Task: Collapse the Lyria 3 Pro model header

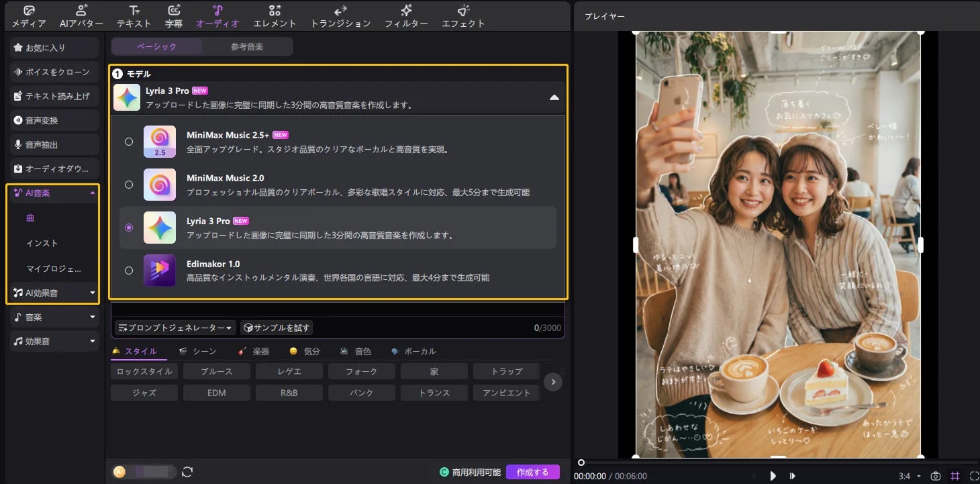Action: (x=554, y=97)
